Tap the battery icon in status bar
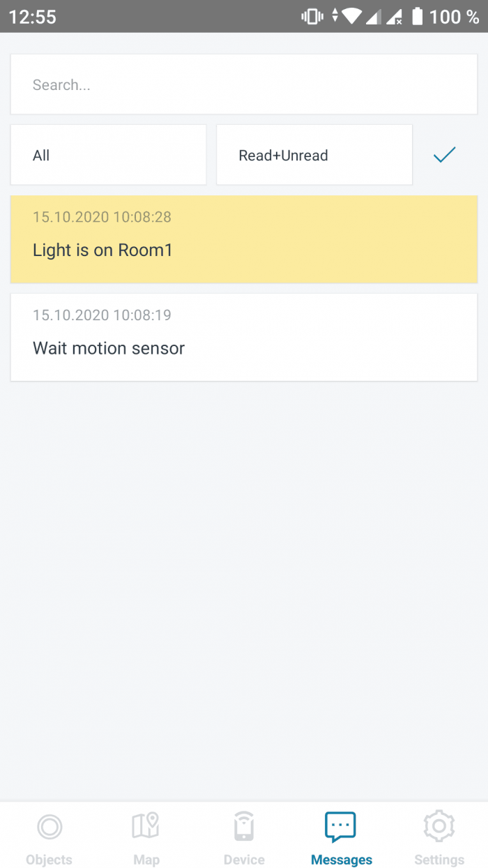The image size is (488, 868). pos(417,16)
